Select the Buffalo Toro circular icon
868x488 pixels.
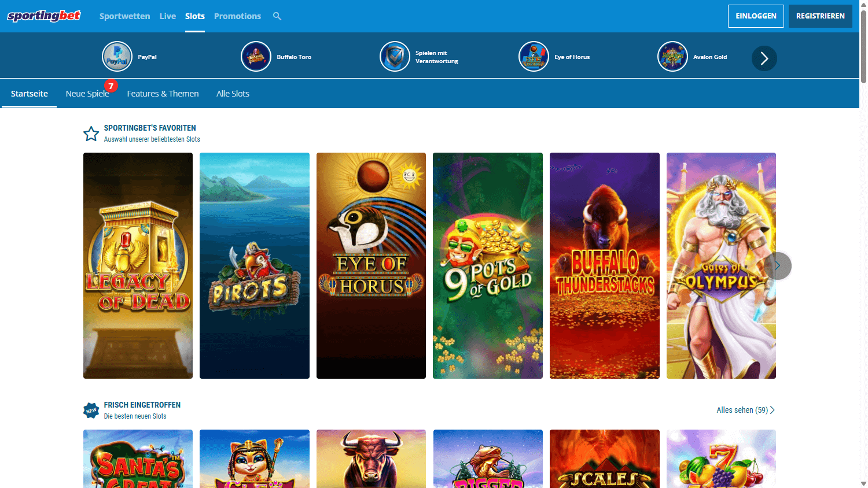click(x=256, y=56)
